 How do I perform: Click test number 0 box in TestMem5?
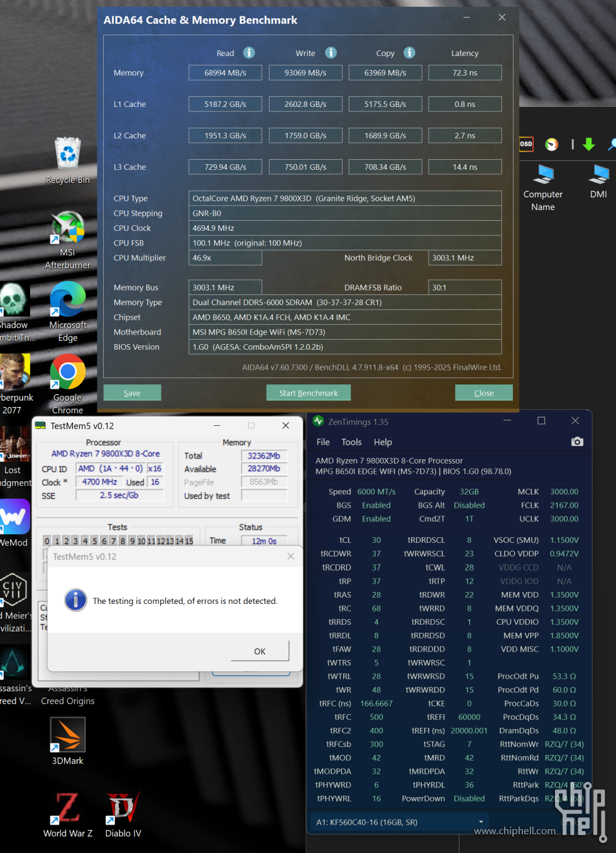[x=47, y=541]
